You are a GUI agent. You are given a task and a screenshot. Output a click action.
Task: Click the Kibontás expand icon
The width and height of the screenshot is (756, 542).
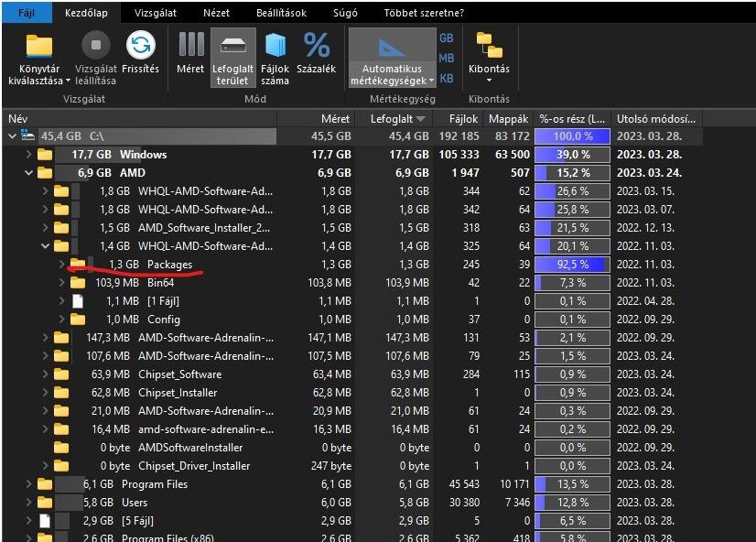click(489, 46)
